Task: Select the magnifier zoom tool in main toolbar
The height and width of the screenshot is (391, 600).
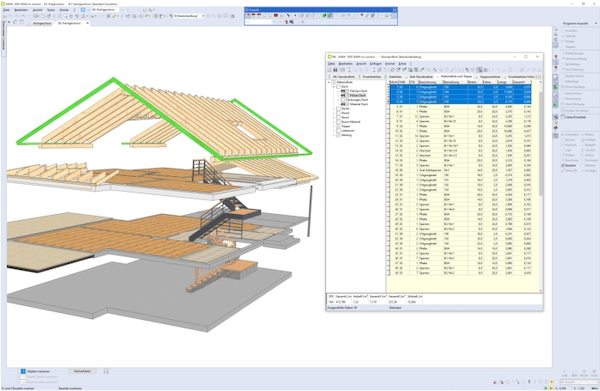Action: 65,16
